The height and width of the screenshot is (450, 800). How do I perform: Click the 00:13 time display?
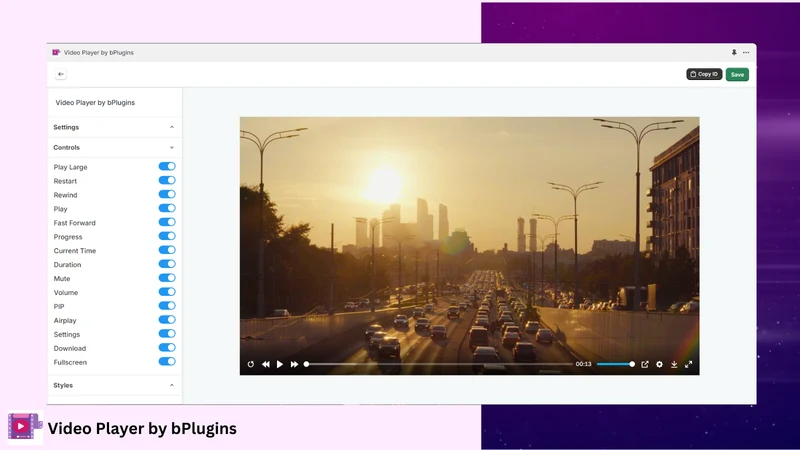coord(584,364)
